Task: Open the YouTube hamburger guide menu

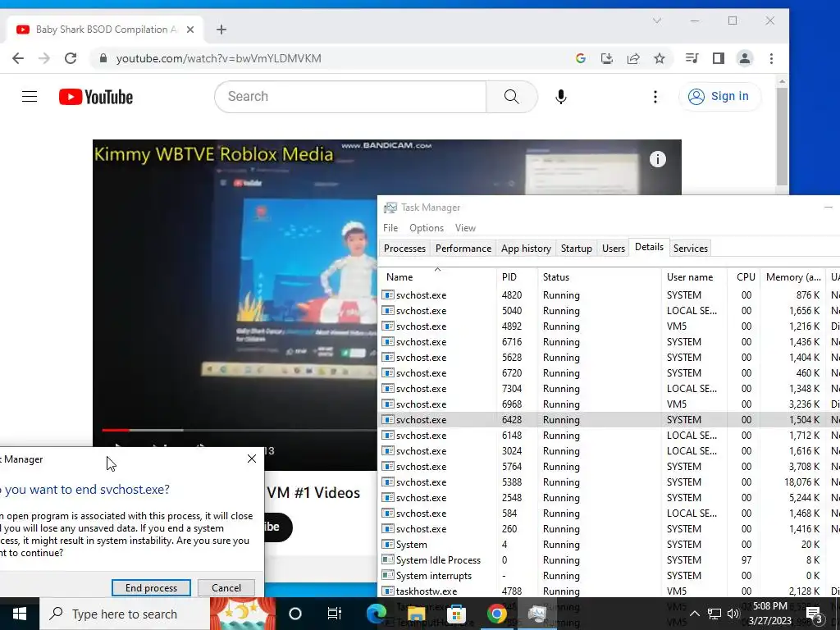Action: [30, 97]
